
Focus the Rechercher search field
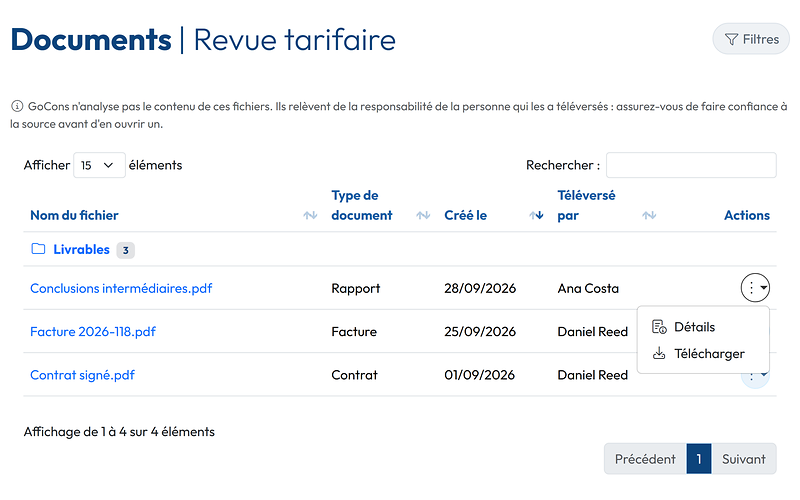coord(691,165)
